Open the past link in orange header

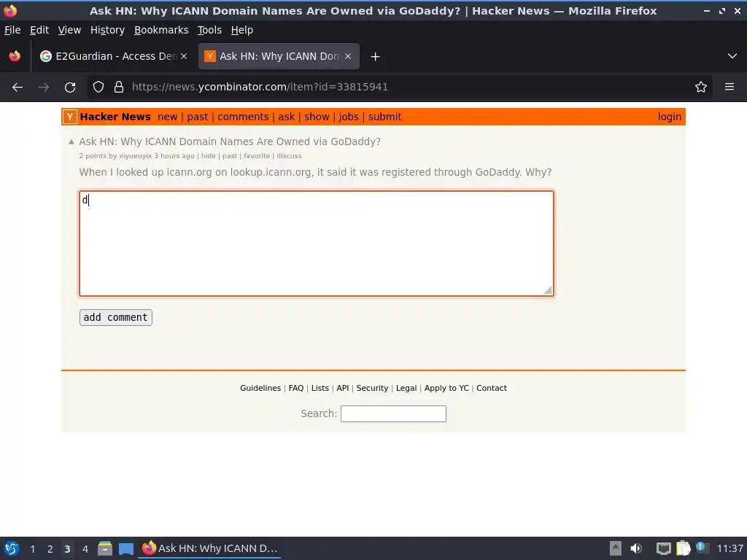point(197,117)
